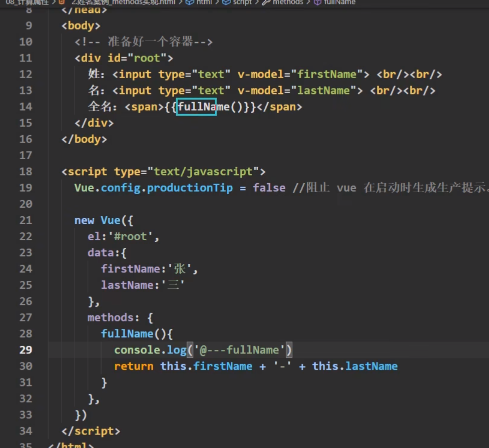Open the methods breadcrumb segment
This screenshot has width=489, height=448.
pyautogui.click(x=283, y=2)
